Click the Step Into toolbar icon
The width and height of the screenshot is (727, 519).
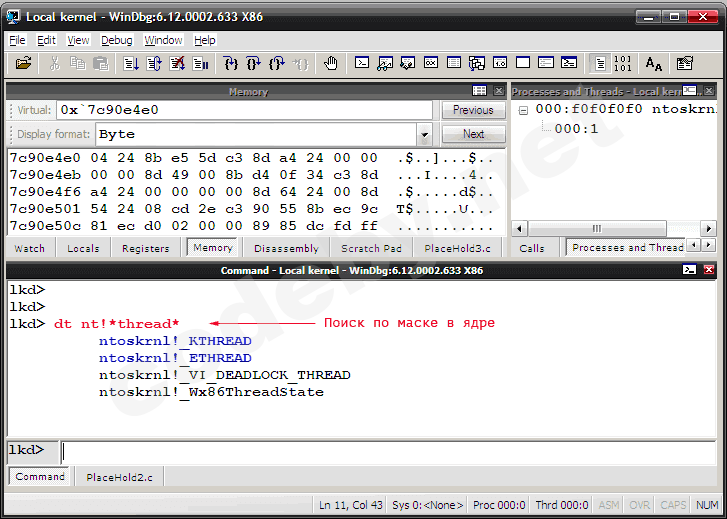coord(230,64)
